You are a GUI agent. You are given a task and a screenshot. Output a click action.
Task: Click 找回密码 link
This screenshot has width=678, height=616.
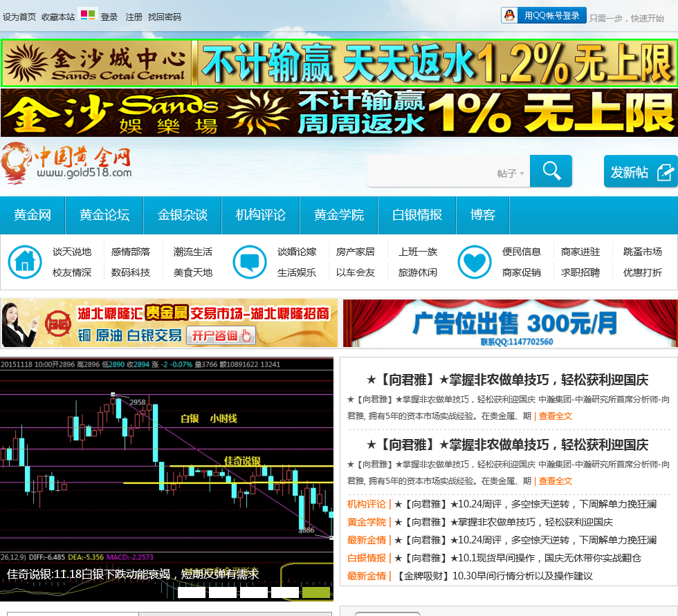click(x=165, y=17)
